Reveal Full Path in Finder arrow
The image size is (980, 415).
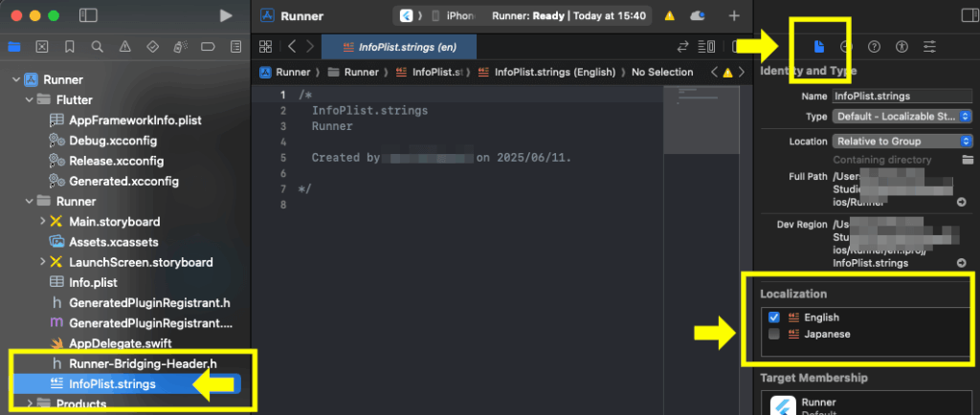point(961,202)
